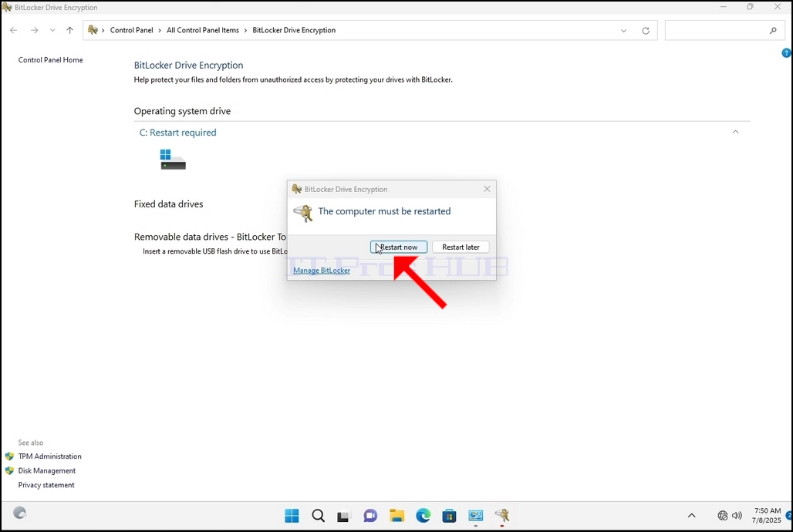This screenshot has height=532, width=793.
Task: Collapse the C: drive section chevron
Action: pos(735,132)
